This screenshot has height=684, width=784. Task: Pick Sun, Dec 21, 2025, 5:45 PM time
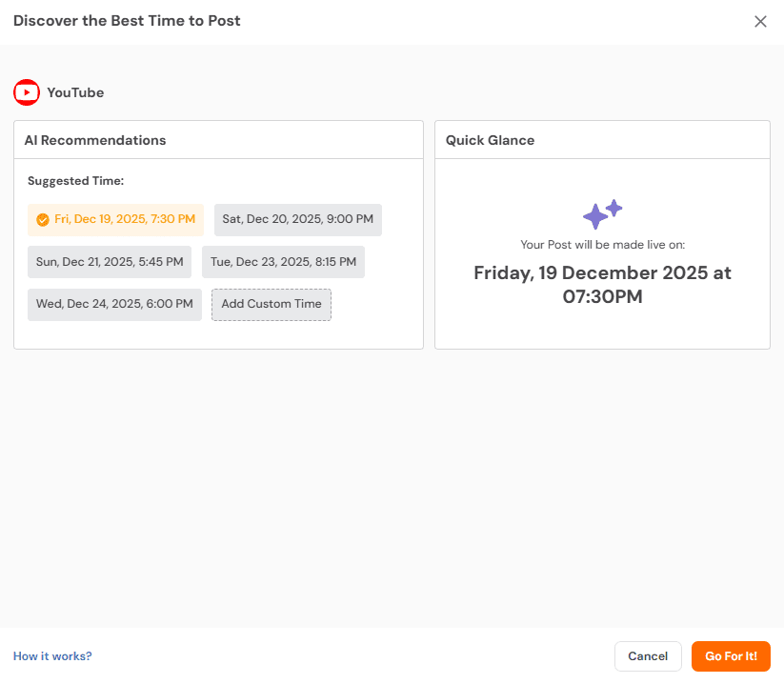pyautogui.click(x=110, y=262)
